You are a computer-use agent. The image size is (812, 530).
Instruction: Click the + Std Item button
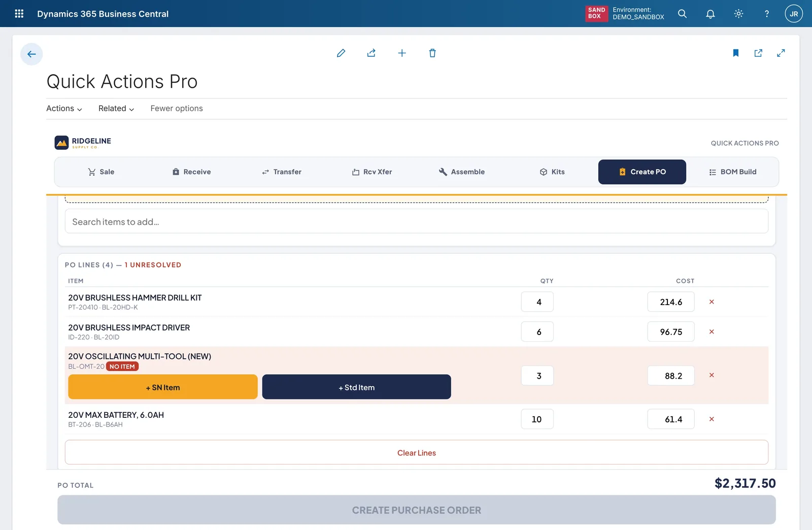(x=356, y=387)
